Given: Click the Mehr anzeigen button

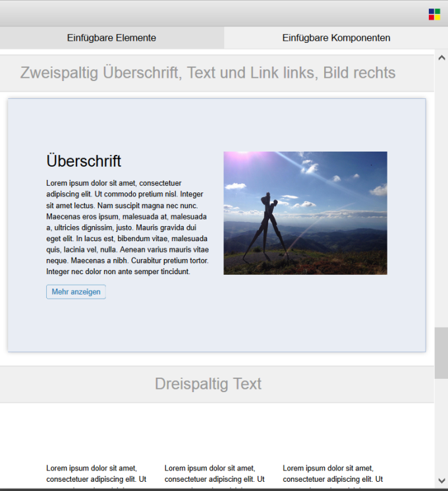Looking at the screenshot, I should pyautogui.click(x=76, y=292).
